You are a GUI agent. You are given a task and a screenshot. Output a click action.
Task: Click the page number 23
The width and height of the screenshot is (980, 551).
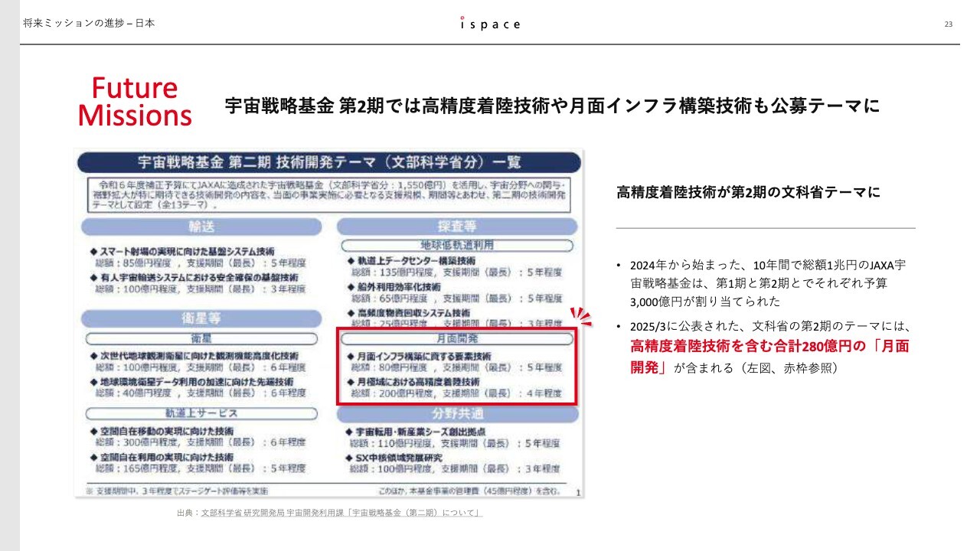949,24
